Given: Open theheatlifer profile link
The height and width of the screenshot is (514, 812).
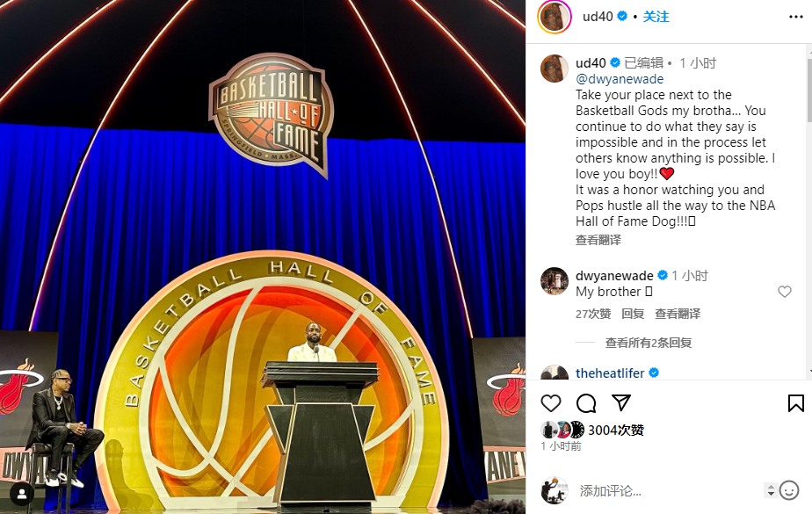Looking at the screenshot, I should [x=610, y=373].
